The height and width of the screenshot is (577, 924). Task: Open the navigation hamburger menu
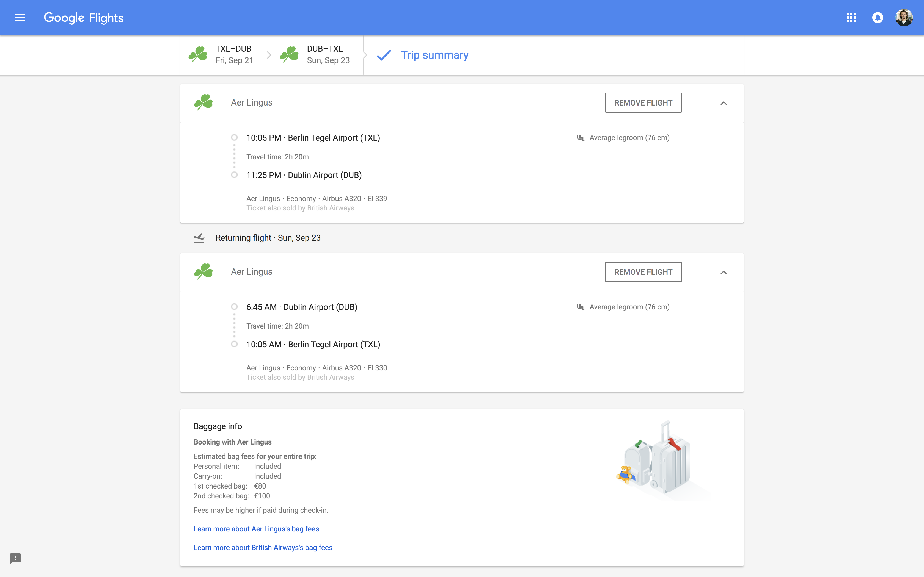[x=19, y=17]
